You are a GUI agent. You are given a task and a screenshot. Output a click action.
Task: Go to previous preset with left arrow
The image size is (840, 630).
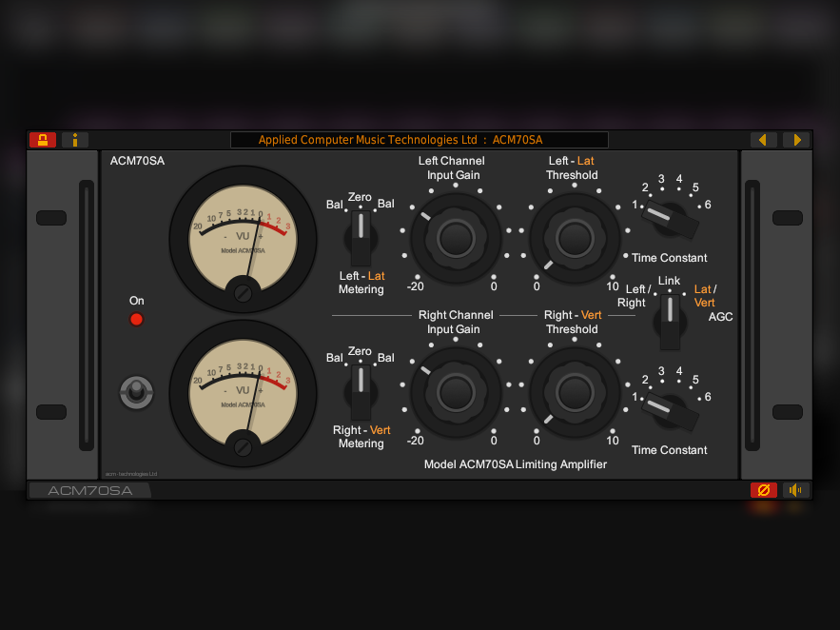[x=763, y=140]
